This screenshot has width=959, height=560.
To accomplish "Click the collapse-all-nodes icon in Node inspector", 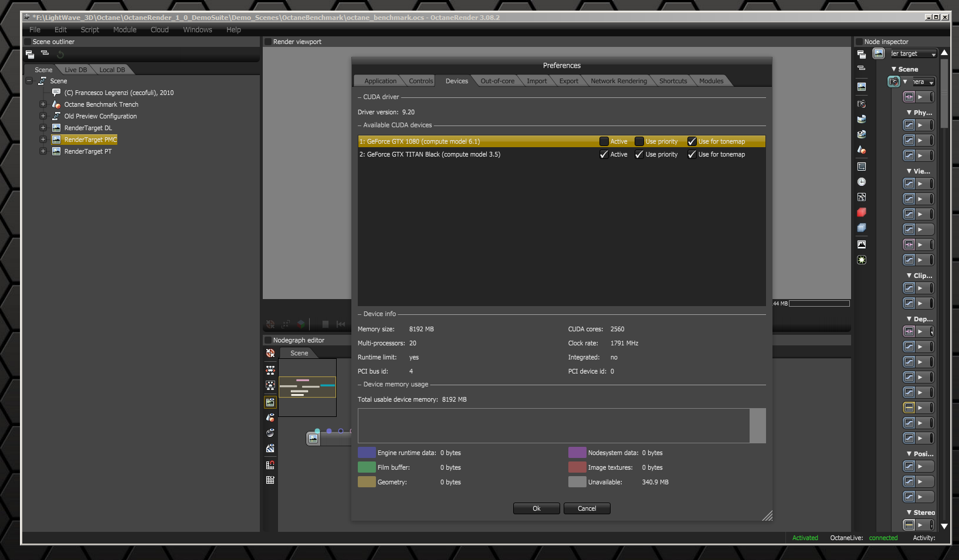I will (x=862, y=68).
